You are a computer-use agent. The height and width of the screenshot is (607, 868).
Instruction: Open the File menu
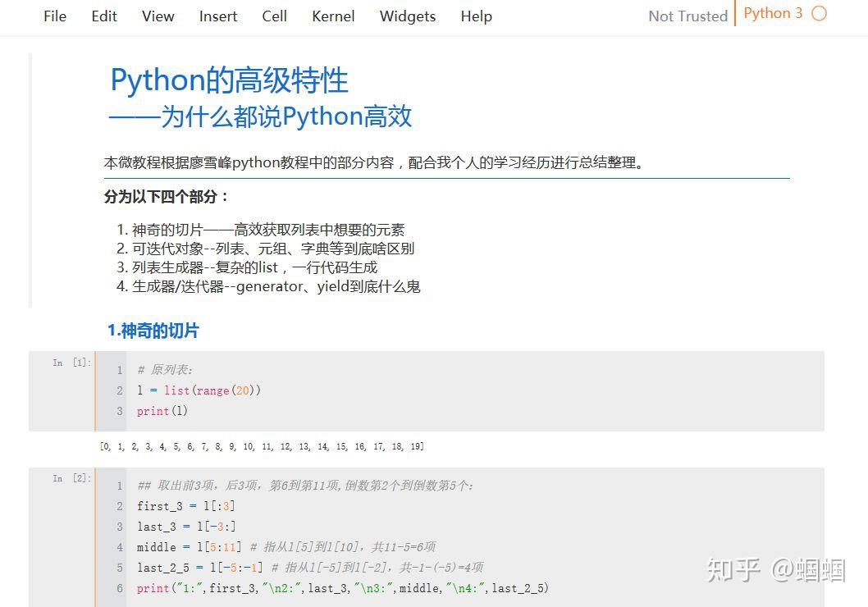tap(54, 16)
